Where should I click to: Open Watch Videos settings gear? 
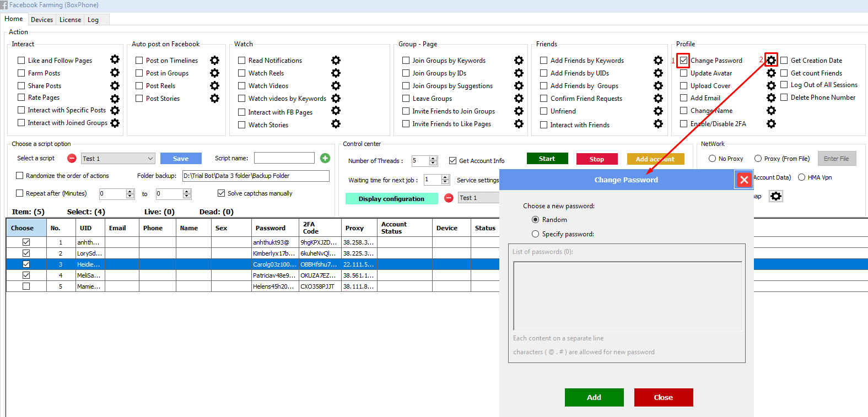[x=336, y=85]
